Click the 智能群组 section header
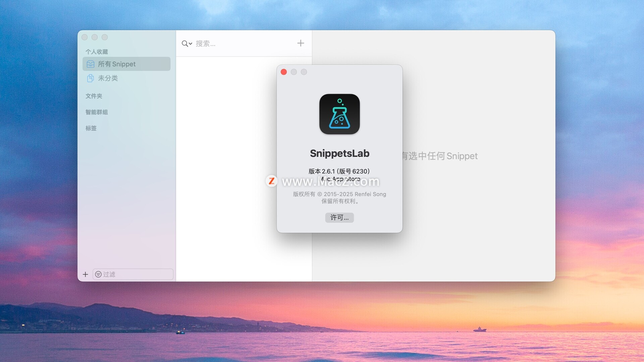Image resolution: width=644 pixels, height=362 pixels. pos(97,112)
